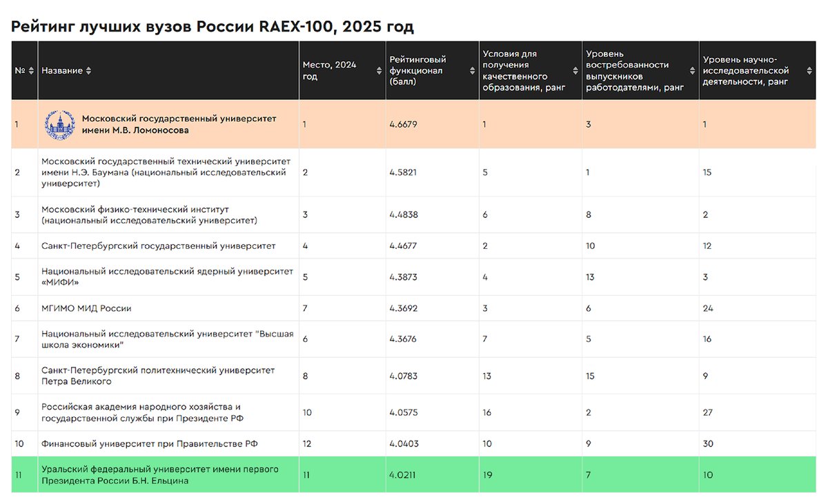828x504 pixels.
Task: Click score value 4.0403
Action: pos(404,443)
